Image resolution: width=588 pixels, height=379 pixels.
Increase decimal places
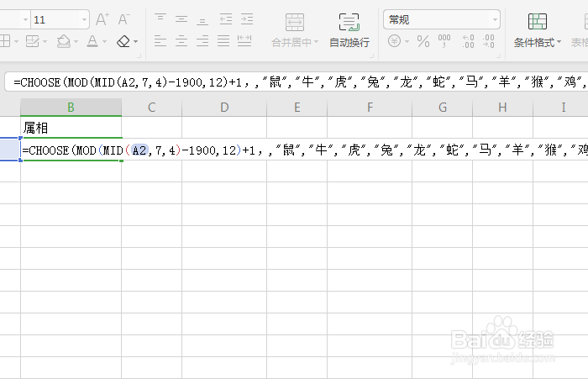(x=468, y=41)
